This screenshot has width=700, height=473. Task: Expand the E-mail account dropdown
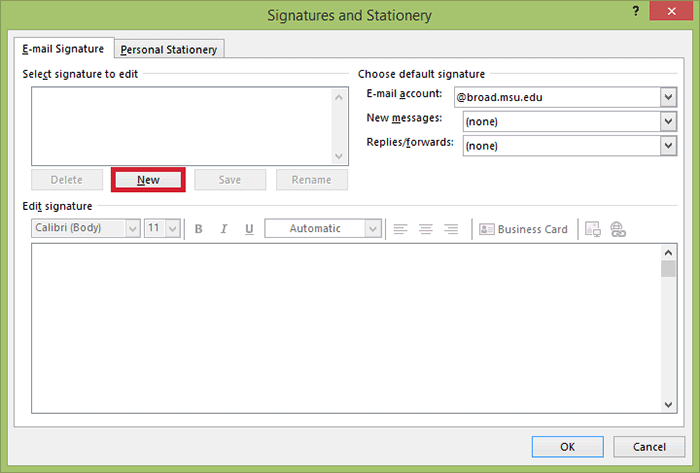[668, 97]
